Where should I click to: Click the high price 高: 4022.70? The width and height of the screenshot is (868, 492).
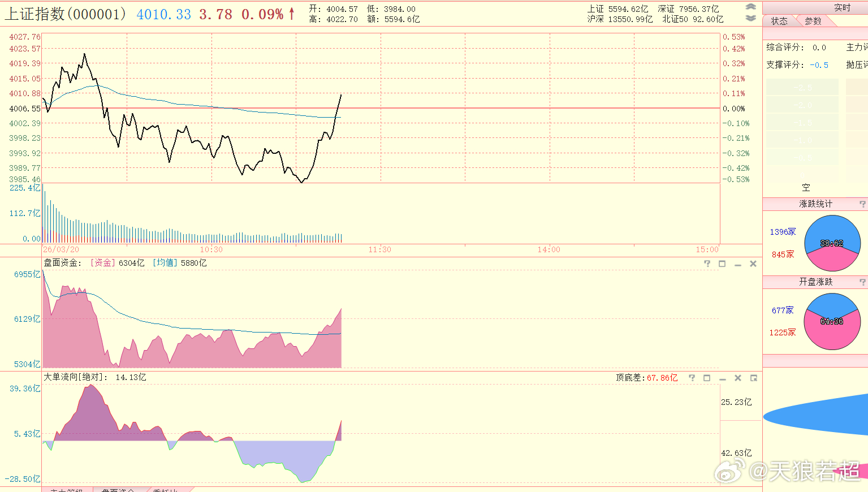pos(334,19)
